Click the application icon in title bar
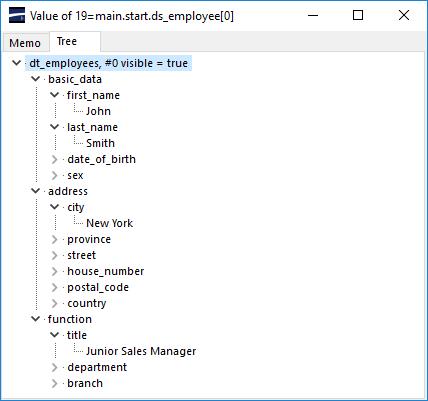The width and height of the screenshot is (428, 401). pyautogui.click(x=17, y=15)
